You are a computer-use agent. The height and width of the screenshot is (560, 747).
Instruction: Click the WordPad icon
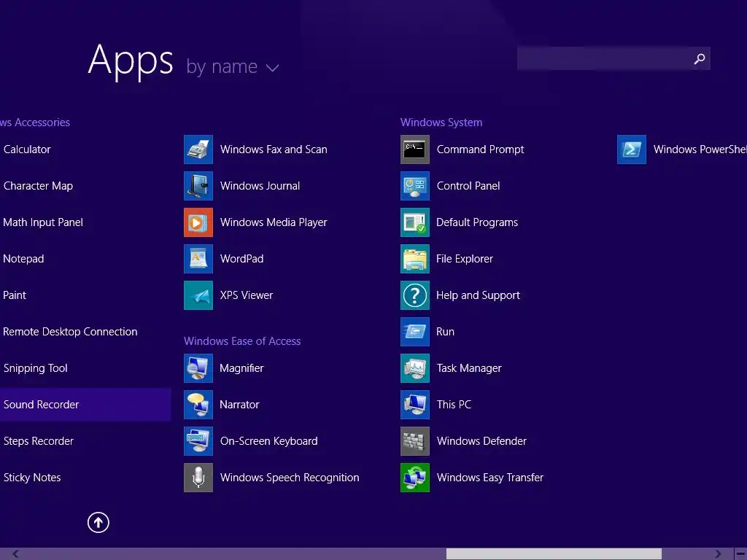point(198,259)
